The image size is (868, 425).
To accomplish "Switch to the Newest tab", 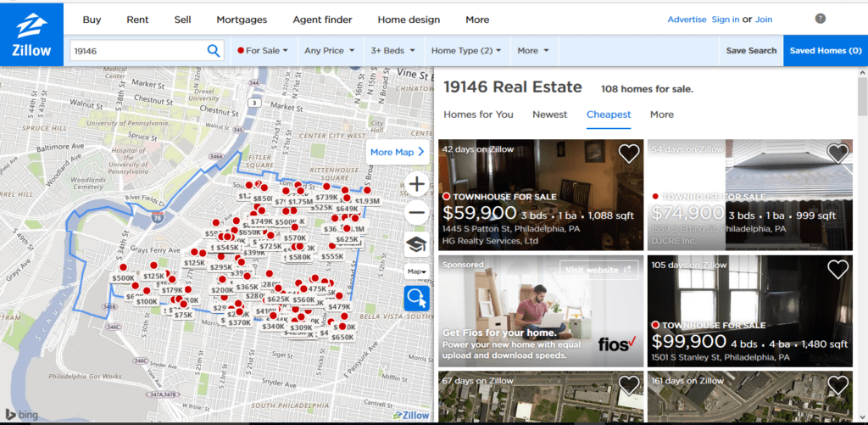I will tap(549, 115).
